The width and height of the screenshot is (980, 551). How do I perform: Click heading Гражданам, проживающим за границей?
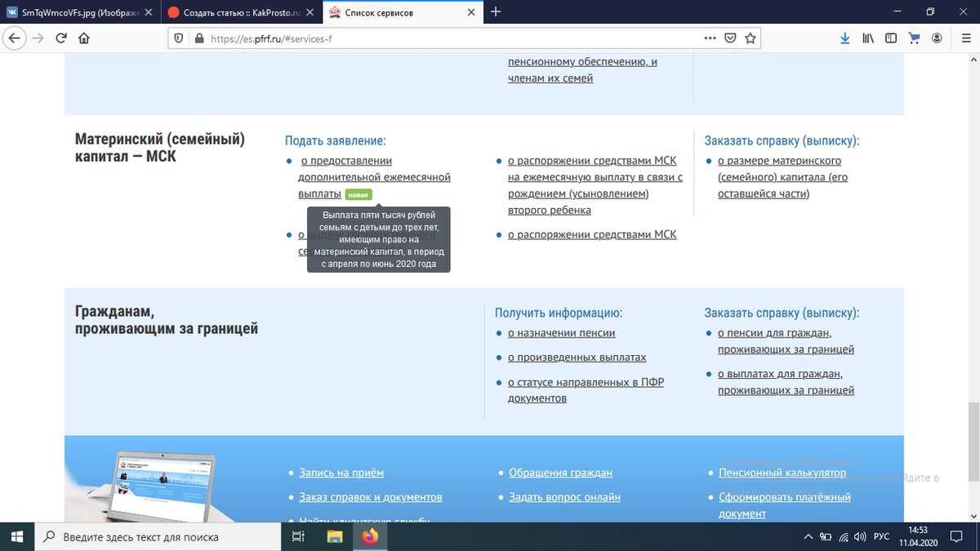click(167, 320)
